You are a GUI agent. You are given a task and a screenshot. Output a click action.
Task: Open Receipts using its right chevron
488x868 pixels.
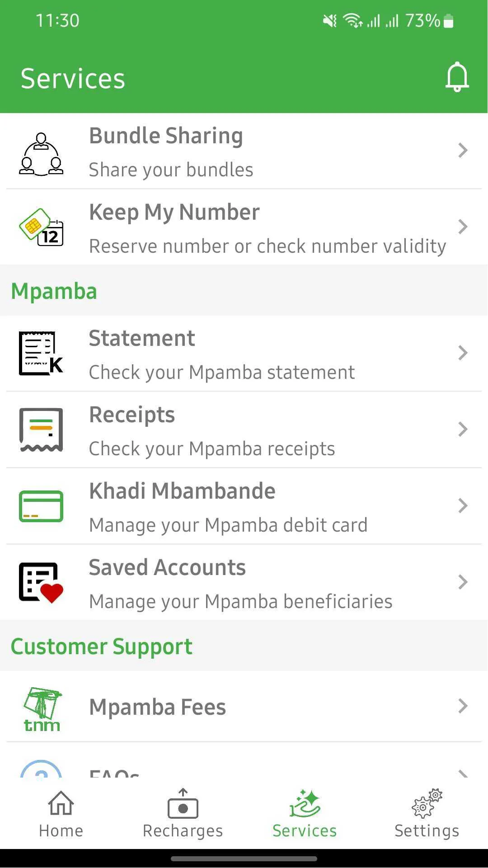(x=463, y=429)
